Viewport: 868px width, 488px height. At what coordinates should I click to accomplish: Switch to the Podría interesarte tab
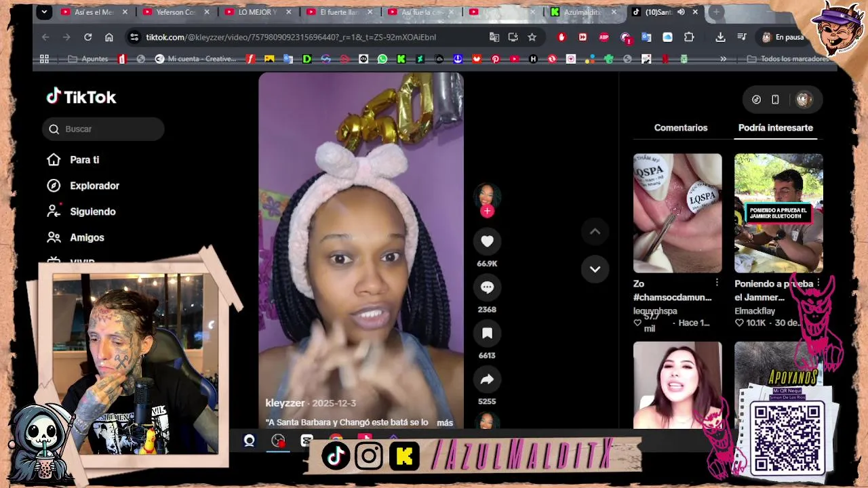[x=775, y=127]
